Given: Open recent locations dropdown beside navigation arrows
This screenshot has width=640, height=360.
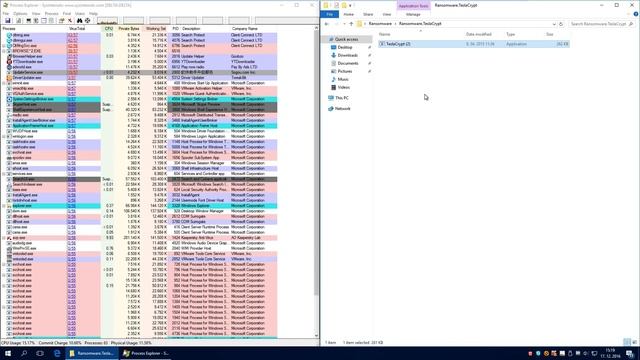Looking at the screenshot, I should point(344,24).
